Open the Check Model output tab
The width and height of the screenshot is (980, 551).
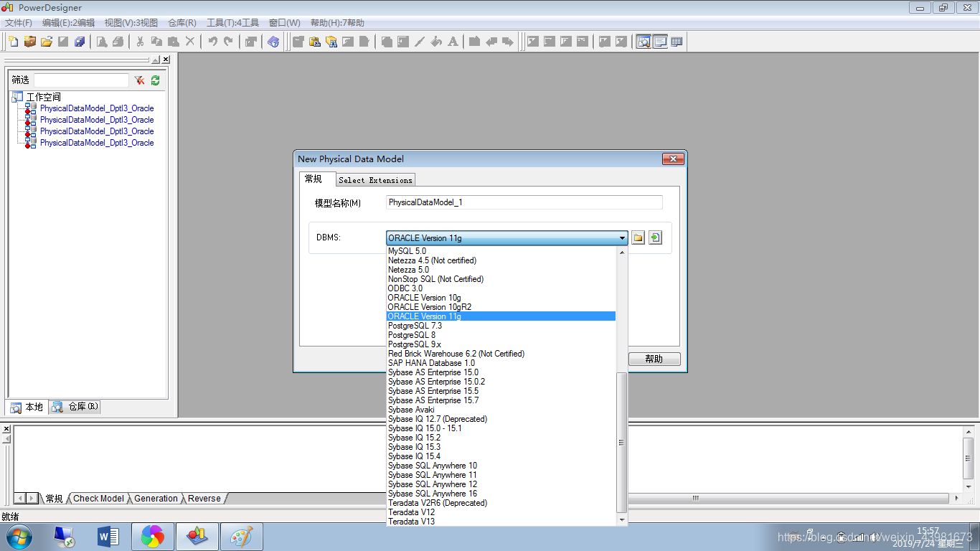(x=98, y=499)
